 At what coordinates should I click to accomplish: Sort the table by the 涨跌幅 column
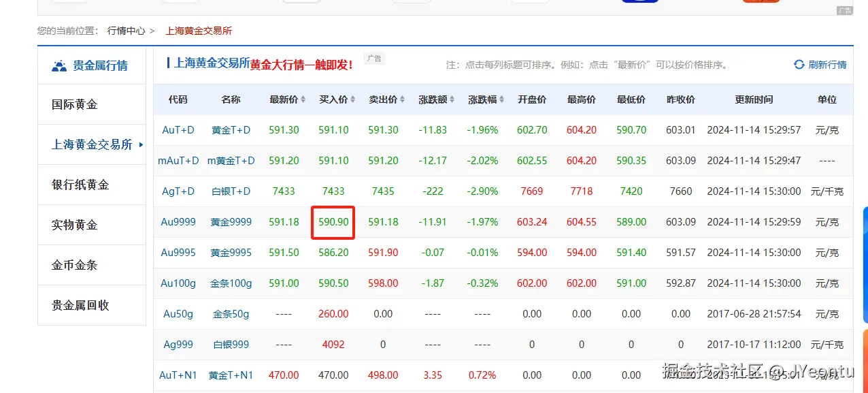click(x=487, y=99)
